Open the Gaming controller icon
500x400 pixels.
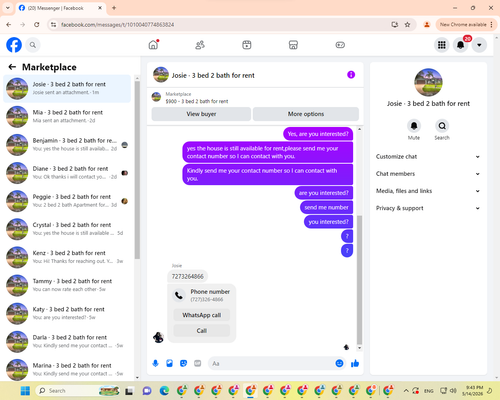click(340, 45)
